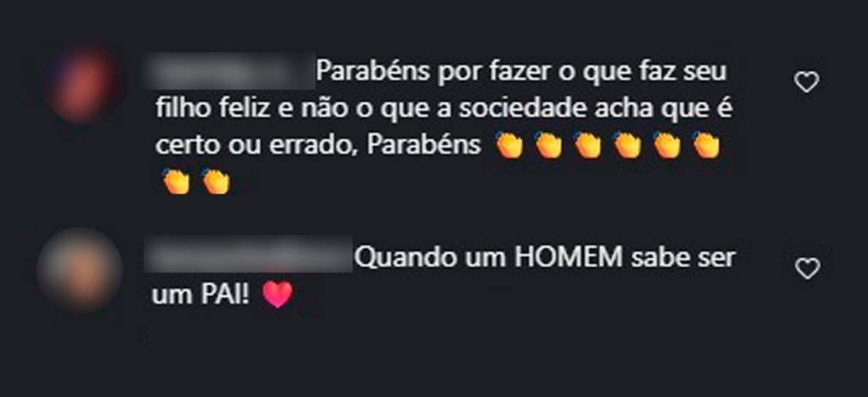This screenshot has width=868, height=397.
Task: Like the comment starting with "Parabéns por fazer"
Action: [807, 82]
